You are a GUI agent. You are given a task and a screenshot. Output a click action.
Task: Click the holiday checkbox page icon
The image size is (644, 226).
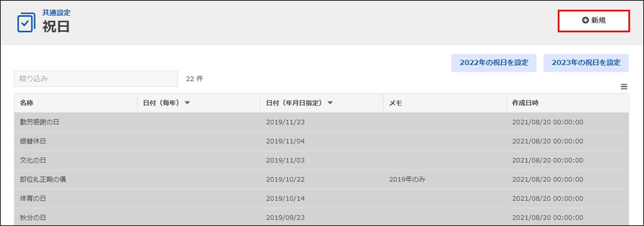tap(26, 22)
